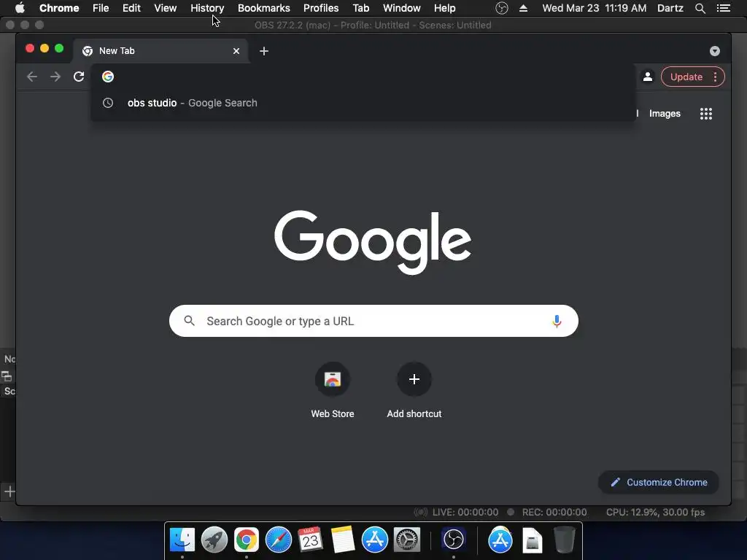
Task: Open the tab search dropdown arrow
Action: pos(715,51)
